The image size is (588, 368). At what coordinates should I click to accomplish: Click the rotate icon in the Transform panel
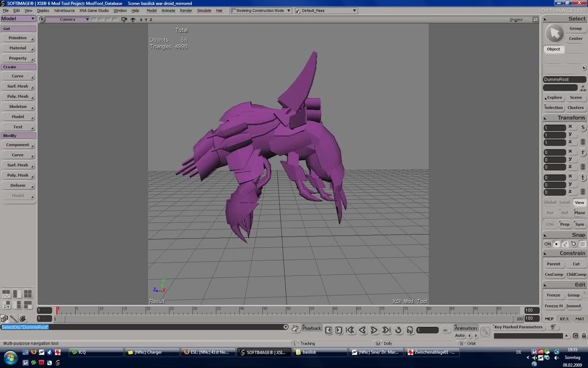[583, 152]
